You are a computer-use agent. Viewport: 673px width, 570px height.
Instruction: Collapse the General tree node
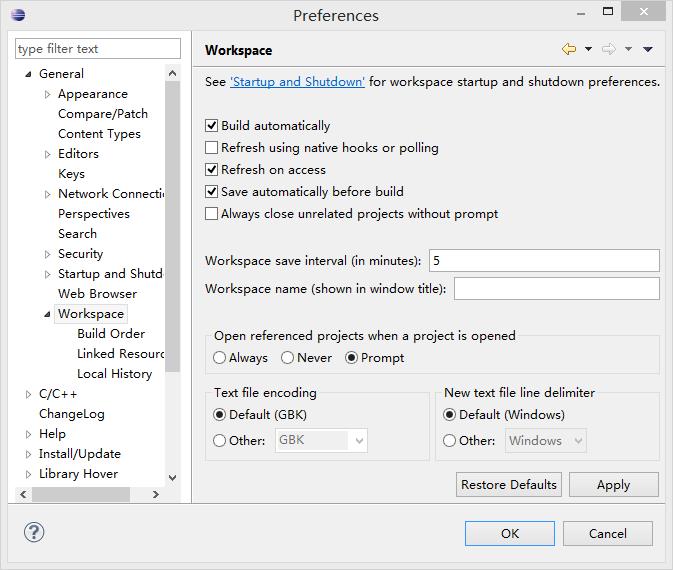pyautogui.click(x=28, y=74)
